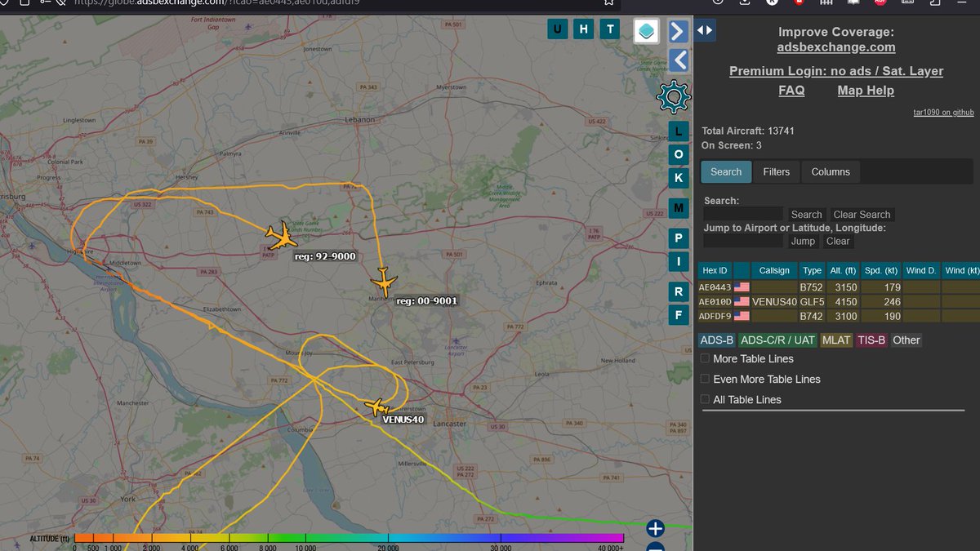Focus the aircraft Search text field
This screenshot has height=551, width=980.
point(742,215)
